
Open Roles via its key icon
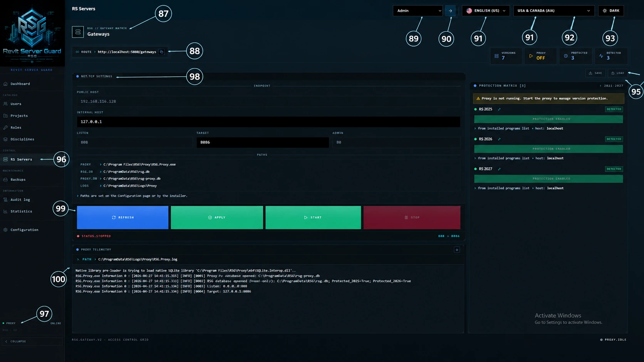click(5, 127)
